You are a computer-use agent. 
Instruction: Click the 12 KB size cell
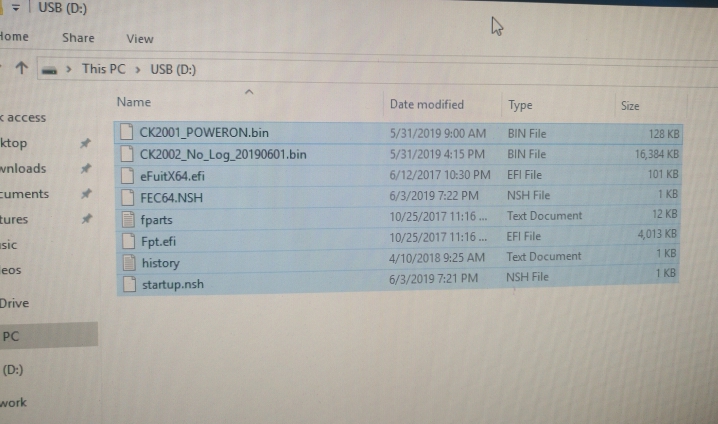tap(664, 214)
